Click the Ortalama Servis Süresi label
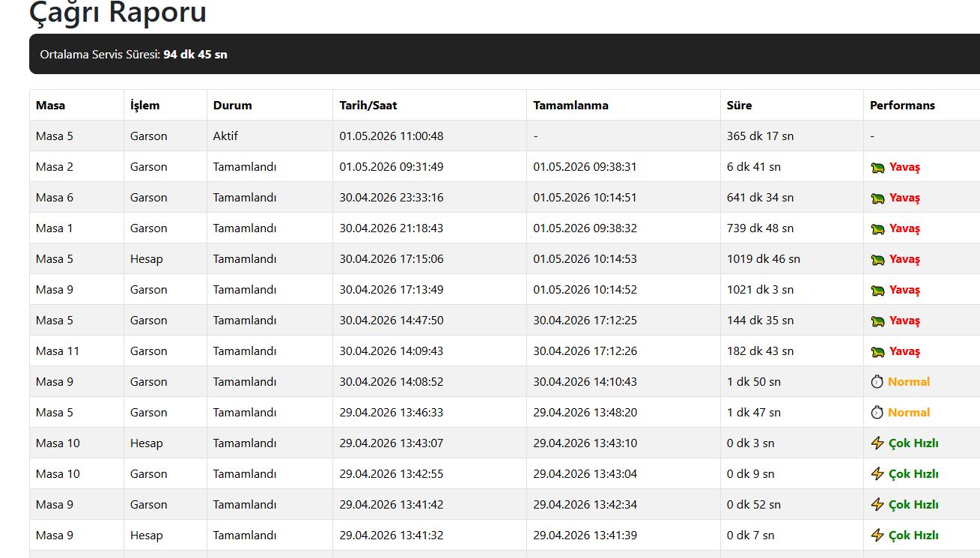 100,55
